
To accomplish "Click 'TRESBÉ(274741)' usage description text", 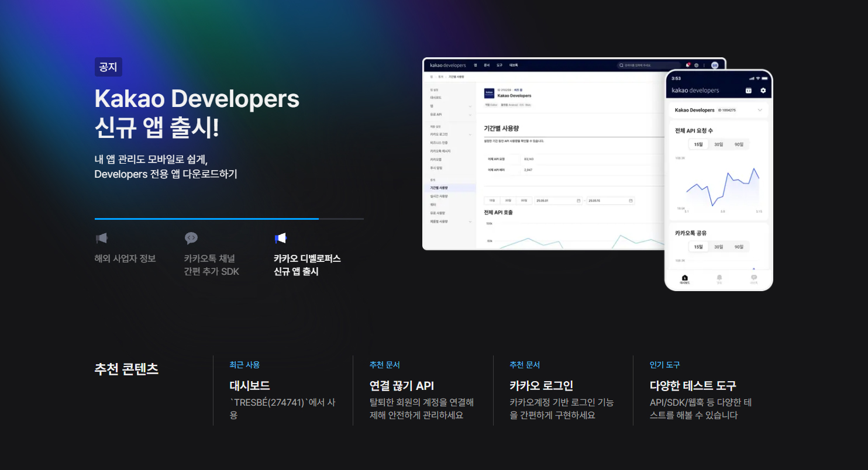I will click(283, 409).
